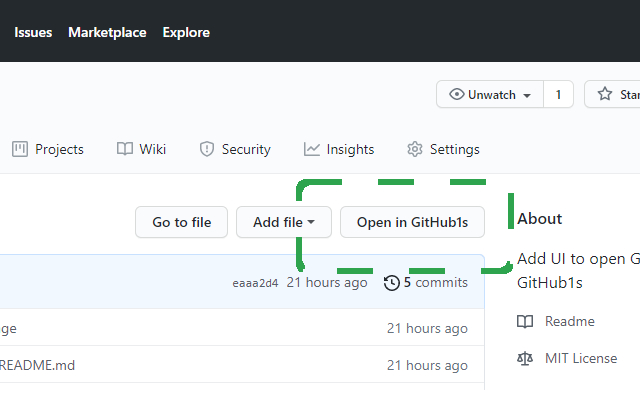This screenshot has height=400, width=640.
Task: Click the Projects board icon
Action: coord(20,149)
